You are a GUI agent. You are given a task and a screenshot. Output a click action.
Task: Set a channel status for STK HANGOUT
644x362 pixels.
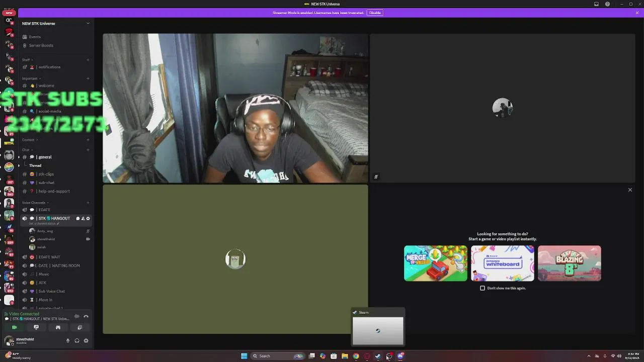click(x=44, y=224)
